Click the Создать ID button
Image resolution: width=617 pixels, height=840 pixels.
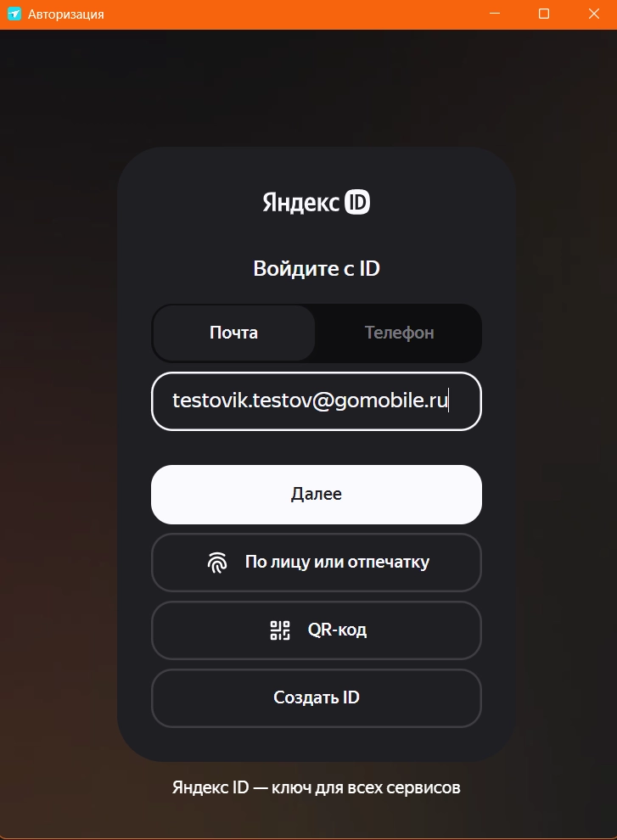point(317,698)
